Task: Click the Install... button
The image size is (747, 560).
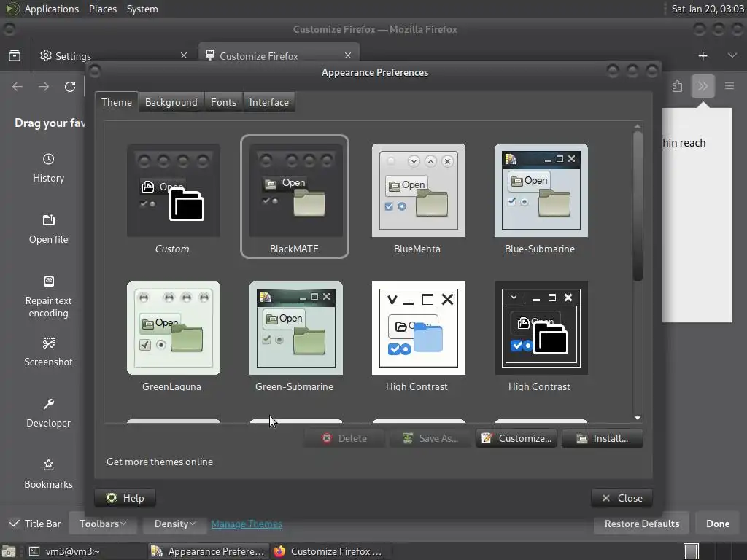Action: coord(602,438)
